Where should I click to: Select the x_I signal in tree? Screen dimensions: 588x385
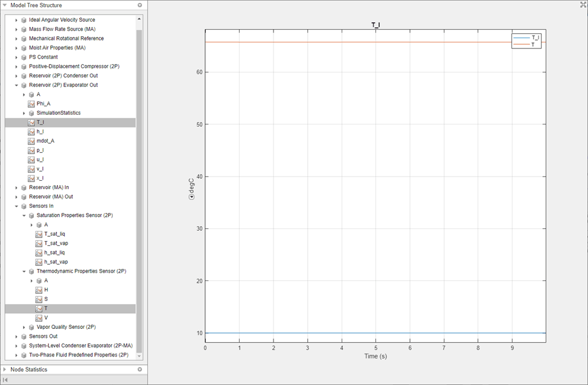[x=40, y=178]
